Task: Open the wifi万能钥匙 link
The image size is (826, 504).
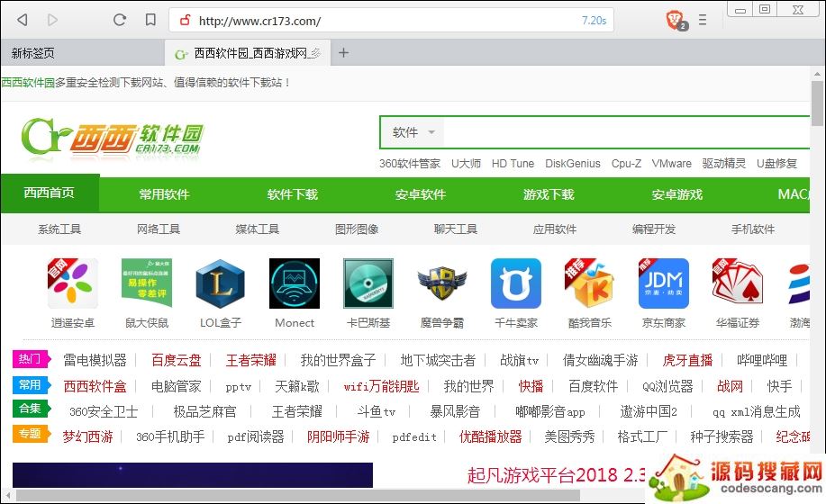Action: point(381,387)
